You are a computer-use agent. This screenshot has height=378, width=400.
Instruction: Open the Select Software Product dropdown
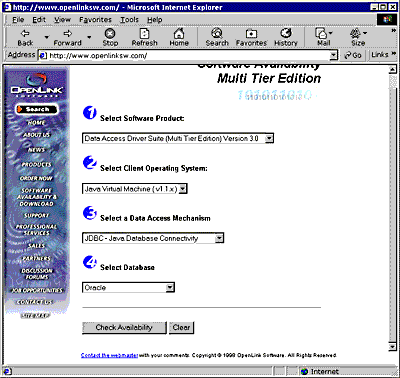tap(178, 138)
